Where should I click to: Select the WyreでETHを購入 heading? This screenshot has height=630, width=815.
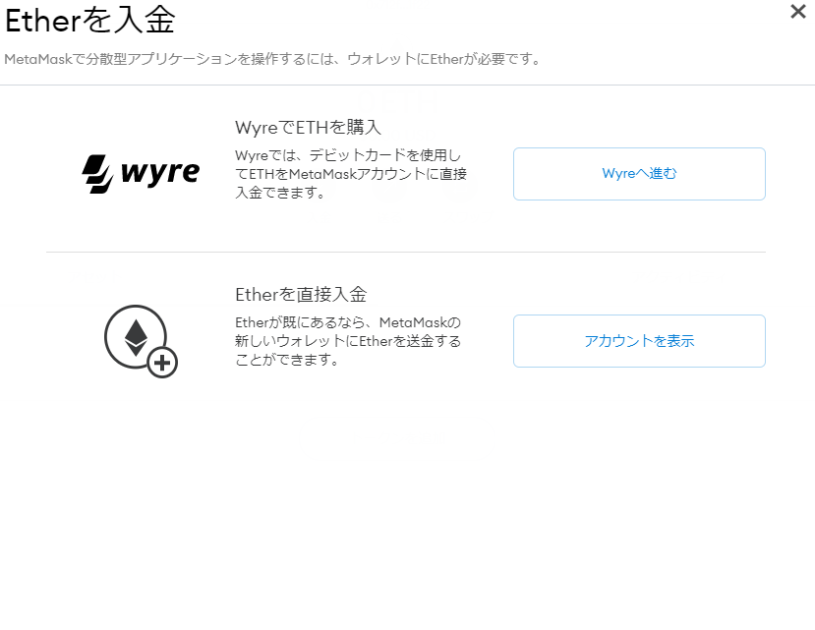[x=308, y=127]
